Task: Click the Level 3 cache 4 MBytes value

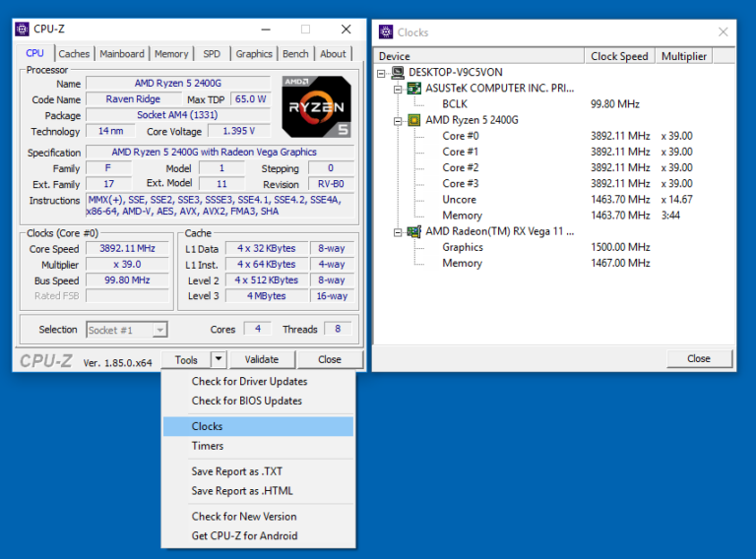Action: pos(267,296)
